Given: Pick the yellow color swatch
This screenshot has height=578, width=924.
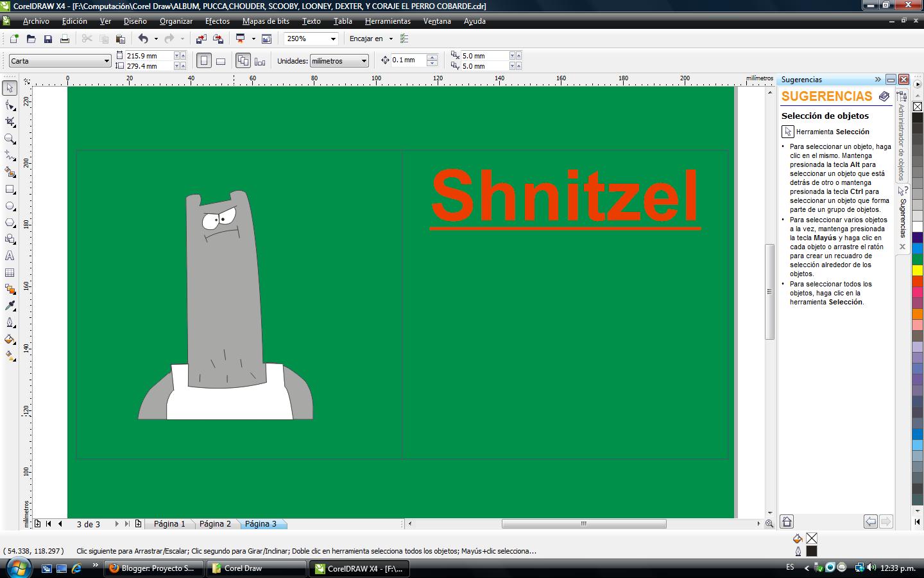Looking at the screenshot, I should 917,270.
